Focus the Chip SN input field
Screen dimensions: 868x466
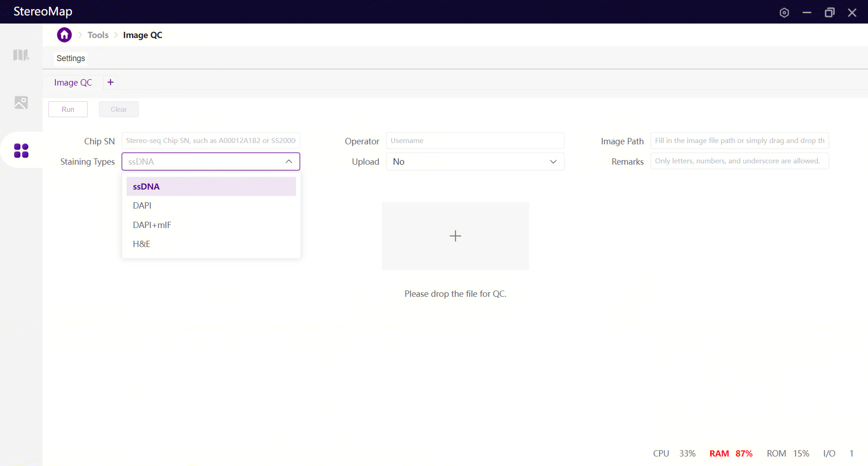click(x=211, y=140)
